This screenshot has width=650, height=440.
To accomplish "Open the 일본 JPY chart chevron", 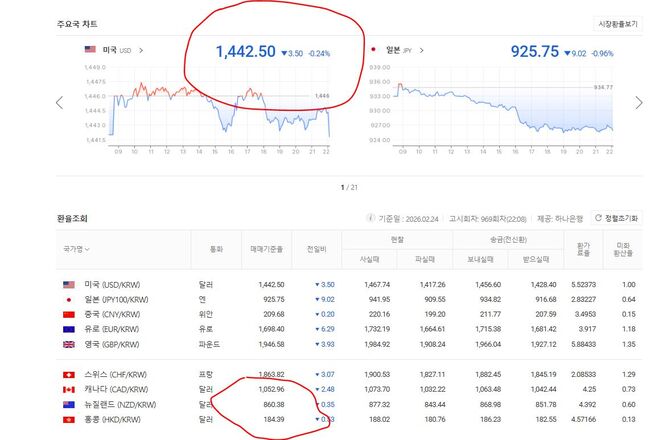I will [427, 49].
